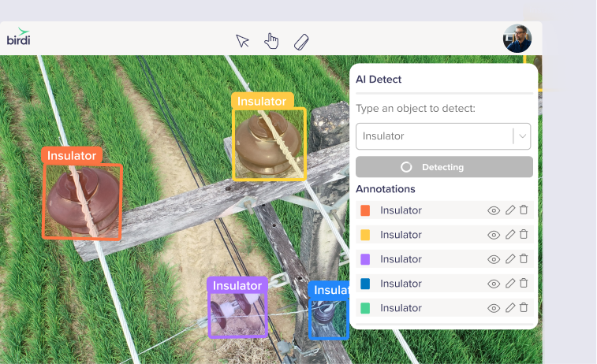Delete the orange Insulator annotation
This screenshot has width=597, height=364.
tap(524, 210)
